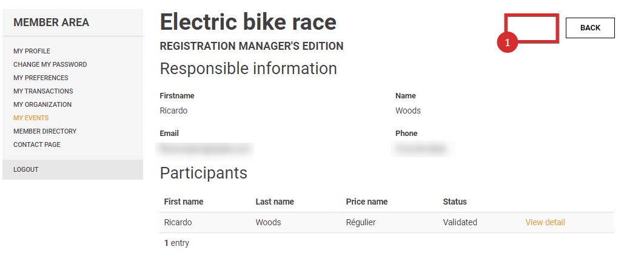Open My Organization page

click(x=42, y=104)
